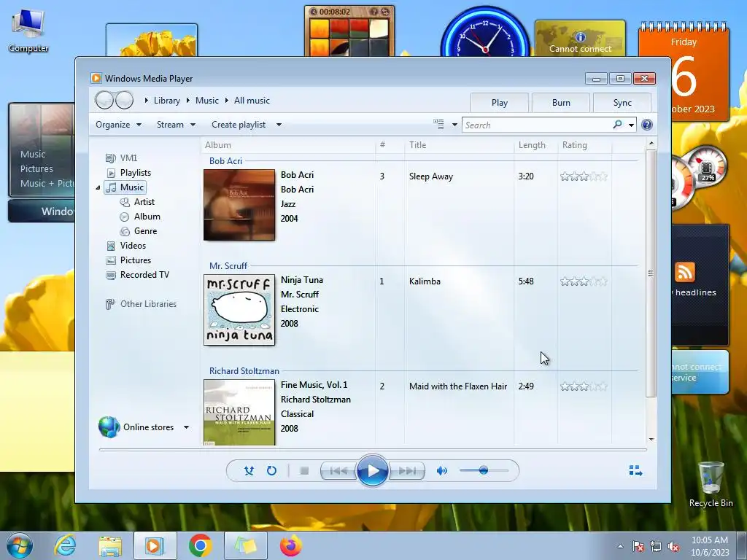This screenshot has height=560, width=747.
Task: Click the Stop playback button
Action: pos(304,471)
